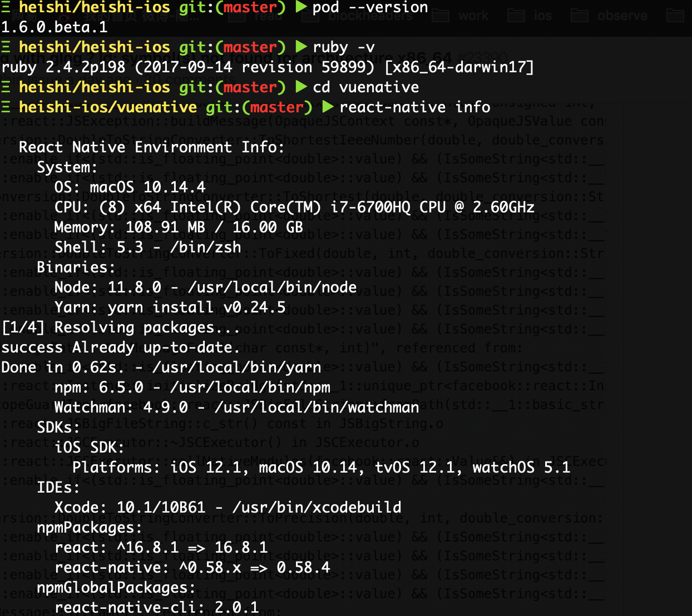Select 'react-native-cli: 2.0.1' line
Image resolution: width=692 pixels, height=616 pixels.
(x=157, y=608)
